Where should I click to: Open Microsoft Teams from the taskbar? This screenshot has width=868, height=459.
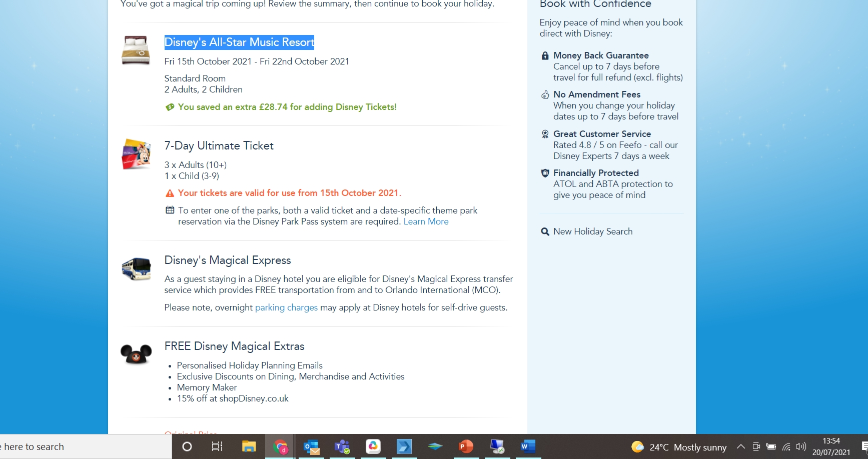[342, 446]
